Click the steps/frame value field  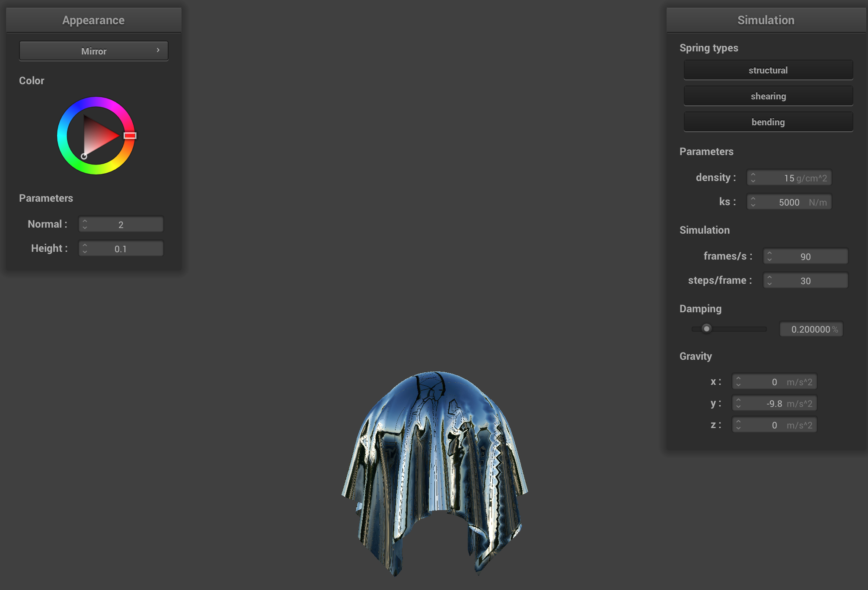(x=806, y=280)
